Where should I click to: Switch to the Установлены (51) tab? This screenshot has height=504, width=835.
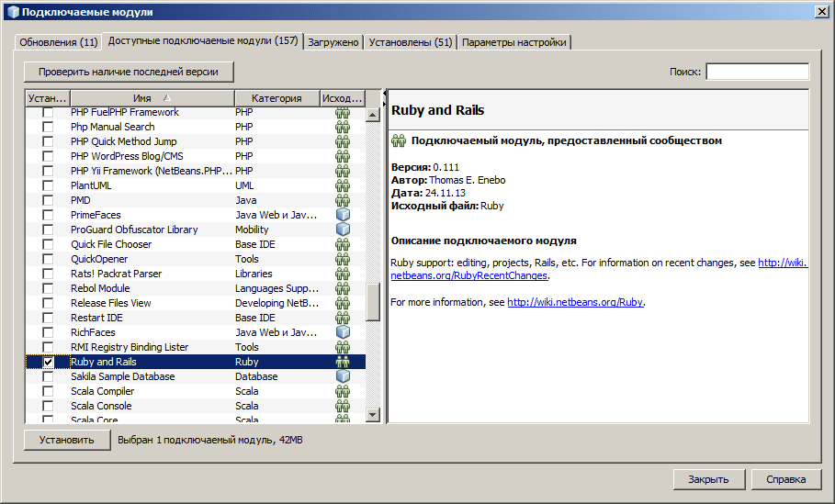[411, 42]
